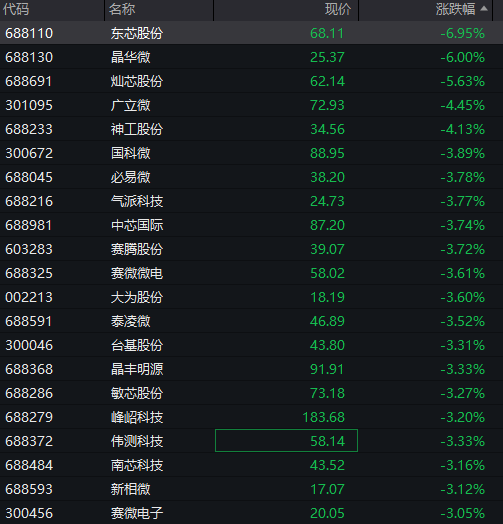
Task: Open 神工股份 stock name
Action: [137, 129]
